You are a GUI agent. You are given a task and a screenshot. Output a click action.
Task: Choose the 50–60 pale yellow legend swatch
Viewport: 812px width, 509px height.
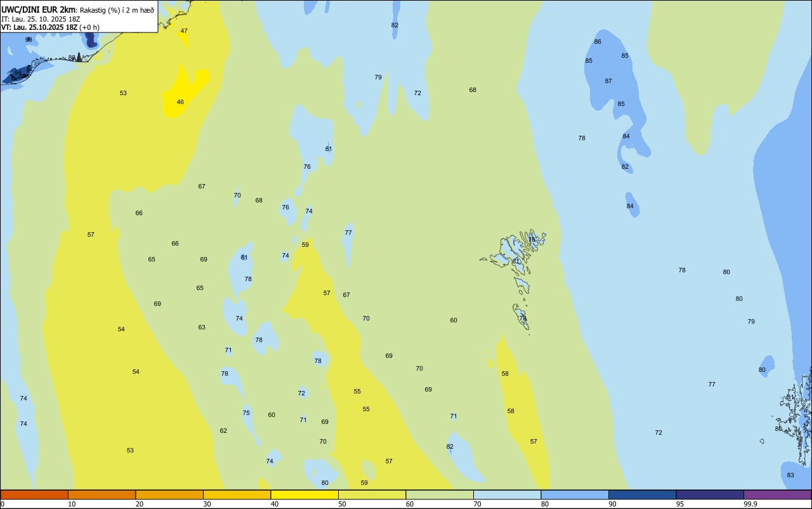(372, 494)
